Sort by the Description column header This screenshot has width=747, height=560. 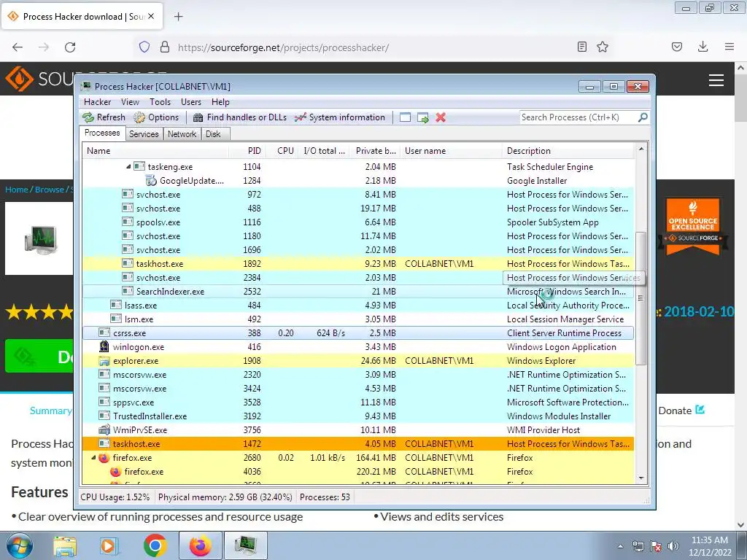(568, 151)
